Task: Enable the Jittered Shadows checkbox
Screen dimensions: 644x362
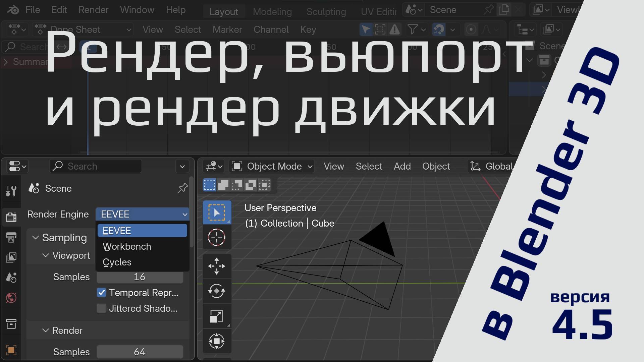Action: click(101, 308)
